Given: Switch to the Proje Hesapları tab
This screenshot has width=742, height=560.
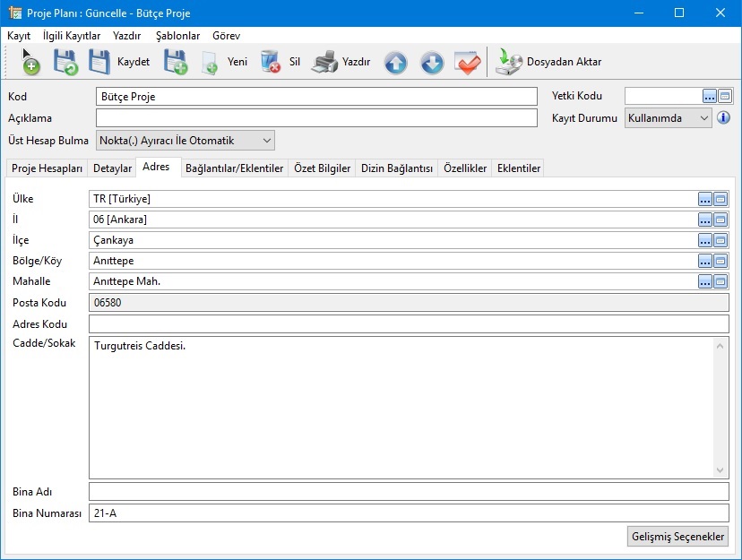Looking at the screenshot, I should (x=47, y=168).
